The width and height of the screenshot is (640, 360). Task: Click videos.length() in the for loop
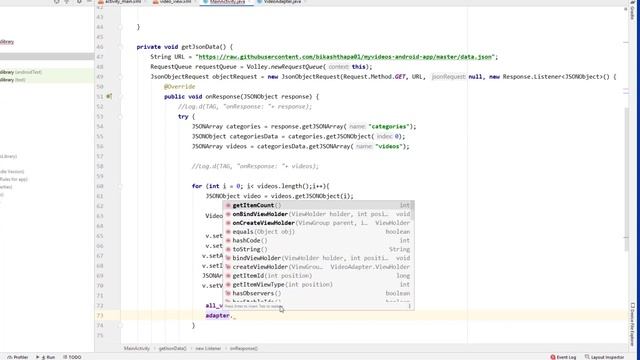coord(284,186)
